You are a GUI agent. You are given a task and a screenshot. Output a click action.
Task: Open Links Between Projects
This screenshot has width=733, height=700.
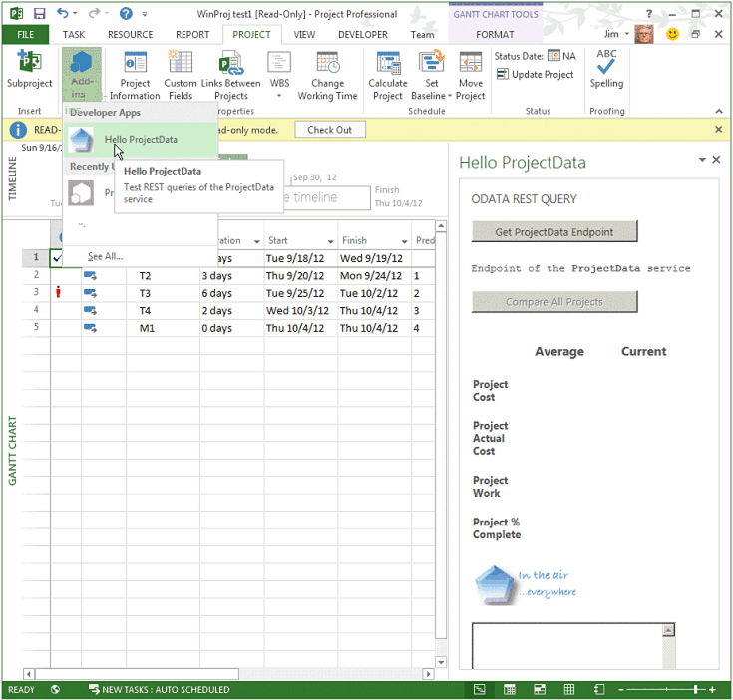231,64
